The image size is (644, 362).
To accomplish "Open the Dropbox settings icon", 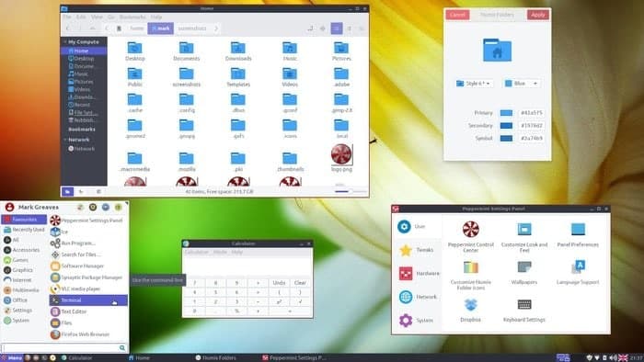I will (x=470, y=305).
